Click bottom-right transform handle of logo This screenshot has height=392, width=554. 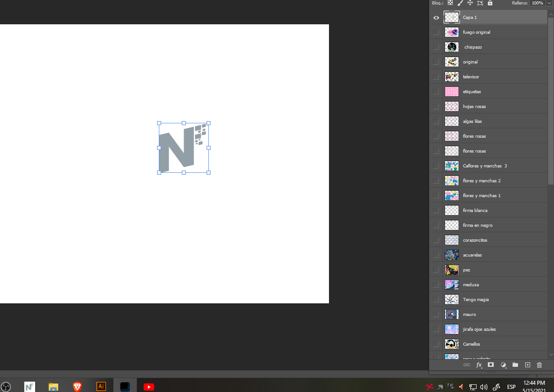click(x=208, y=172)
